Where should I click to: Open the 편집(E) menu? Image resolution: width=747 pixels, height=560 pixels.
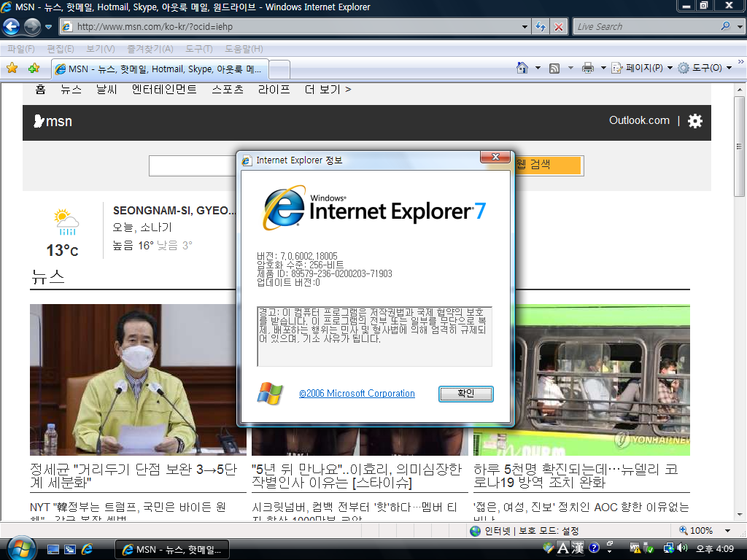61,49
